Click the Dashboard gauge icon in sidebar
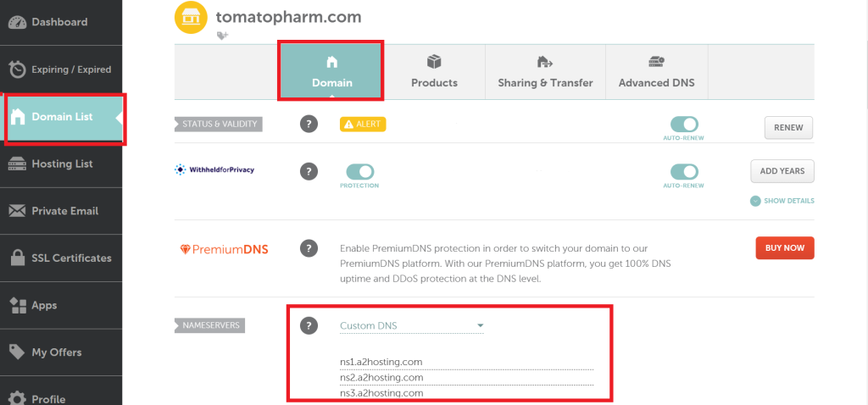Screen dimensions: 868x405 tap(17, 22)
